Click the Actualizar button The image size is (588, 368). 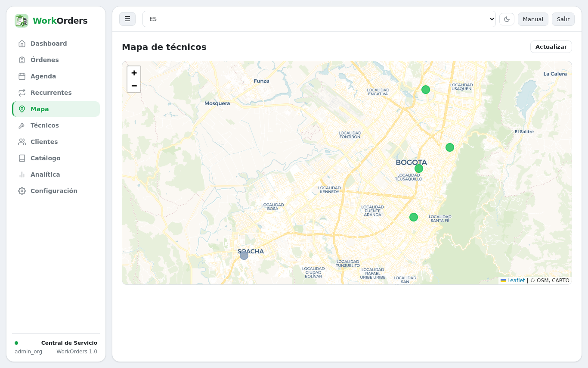pos(551,47)
